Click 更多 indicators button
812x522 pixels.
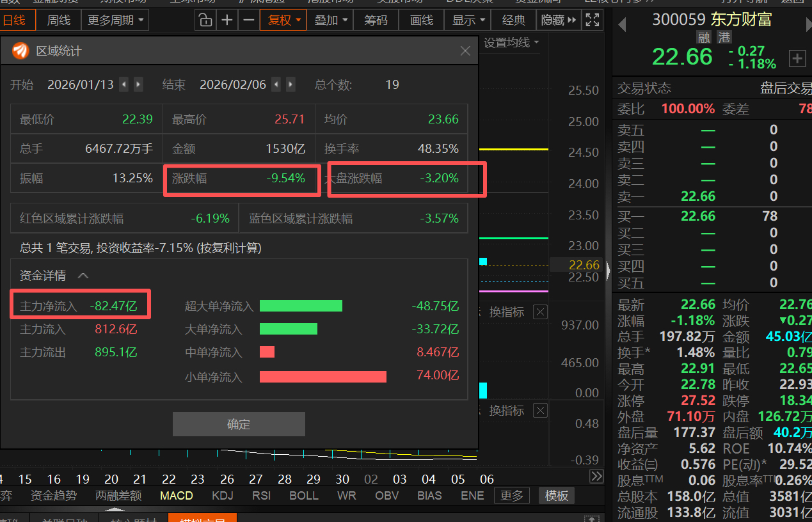512,496
